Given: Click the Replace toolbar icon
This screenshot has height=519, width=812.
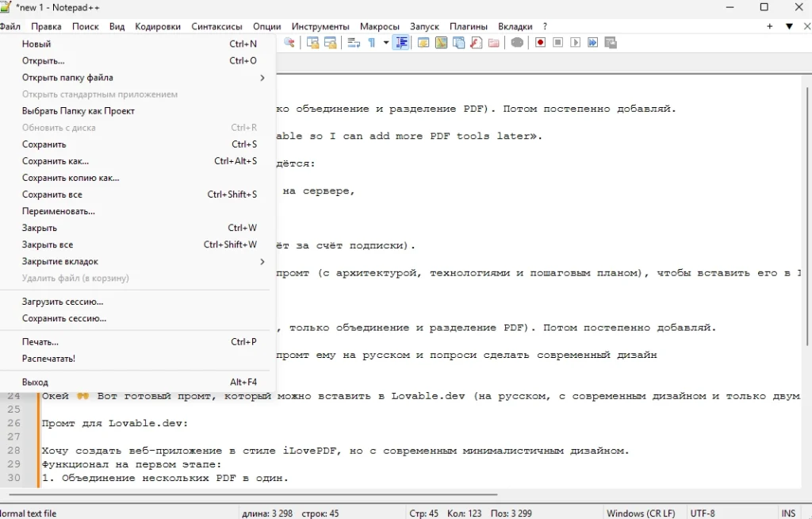Looking at the screenshot, I should tap(290, 43).
